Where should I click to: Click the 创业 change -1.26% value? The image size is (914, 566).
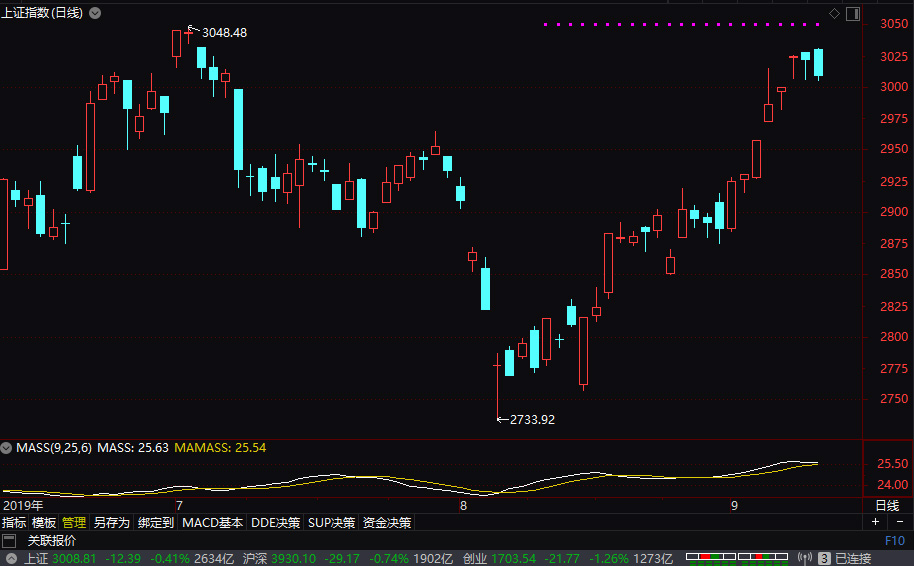point(608,558)
